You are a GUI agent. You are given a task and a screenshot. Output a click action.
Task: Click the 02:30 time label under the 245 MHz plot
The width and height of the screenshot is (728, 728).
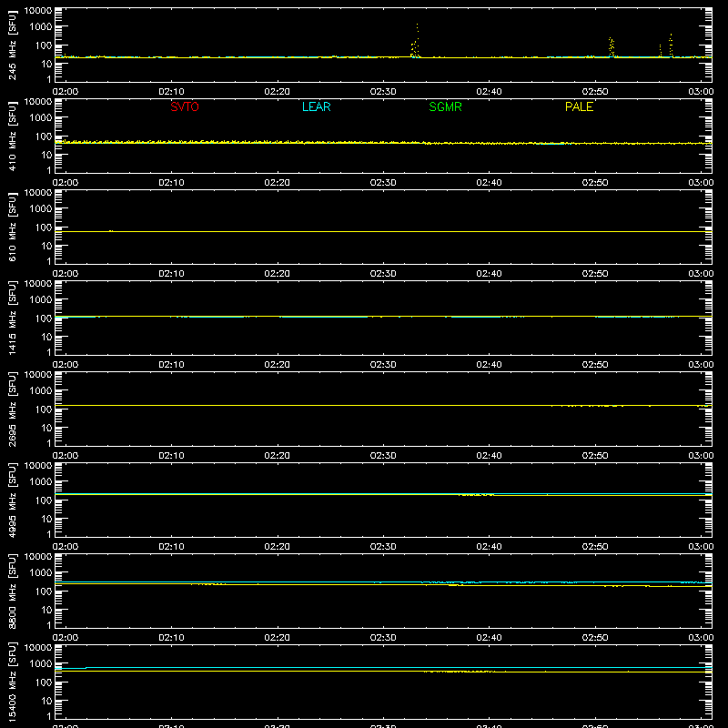click(383, 92)
